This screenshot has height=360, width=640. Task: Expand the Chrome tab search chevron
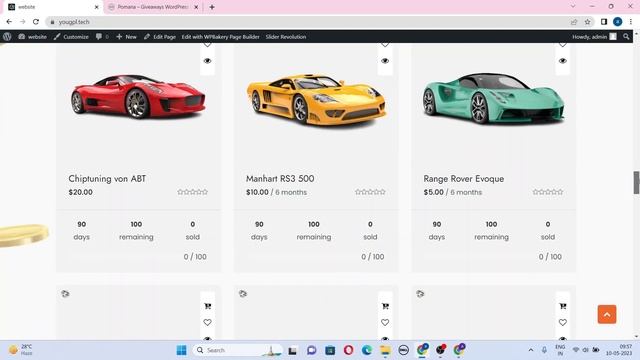click(573, 7)
